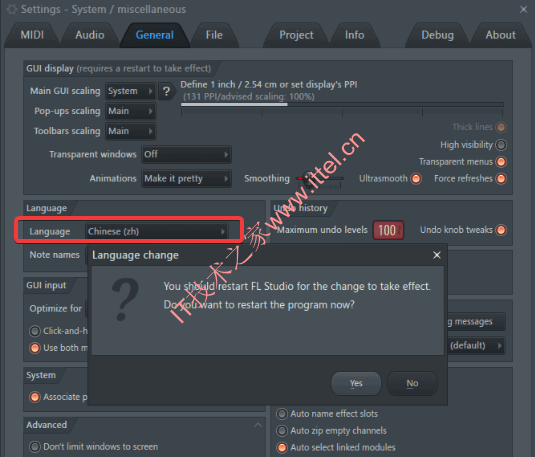Open Pop-ups scaling dropdown
Viewport: 535px width, 457px height.
(130, 111)
